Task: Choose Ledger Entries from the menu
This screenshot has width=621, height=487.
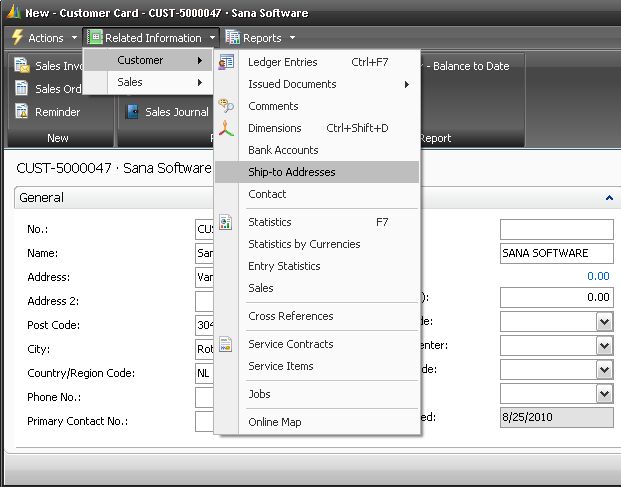Action: coord(317,62)
